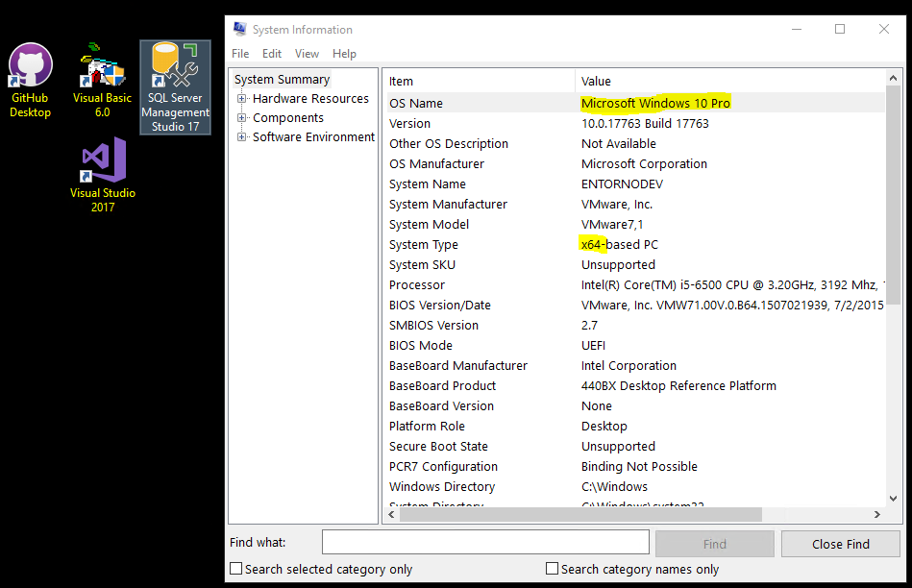Select the OS Manufacturer row
The image size is (912, 588).
(636, 163)
